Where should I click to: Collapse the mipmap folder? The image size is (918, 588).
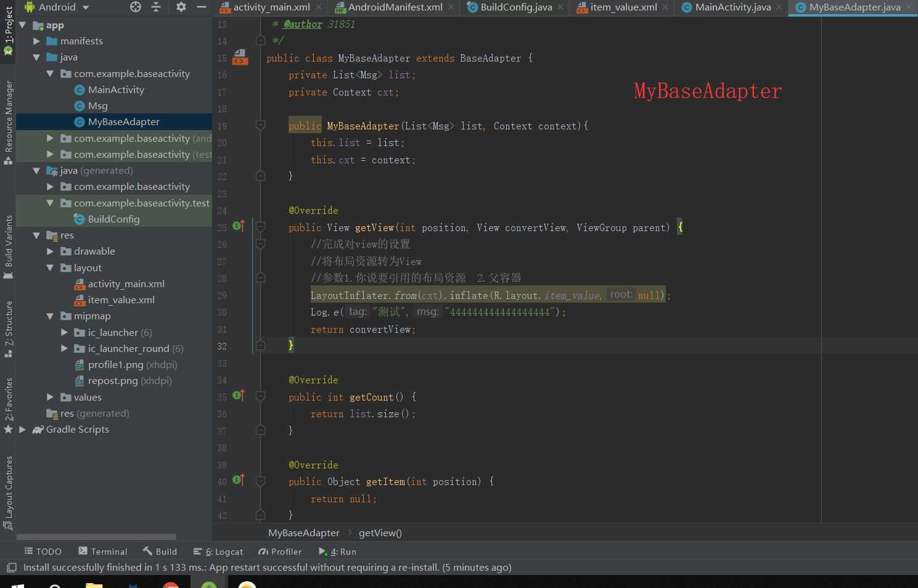(50, 316)
